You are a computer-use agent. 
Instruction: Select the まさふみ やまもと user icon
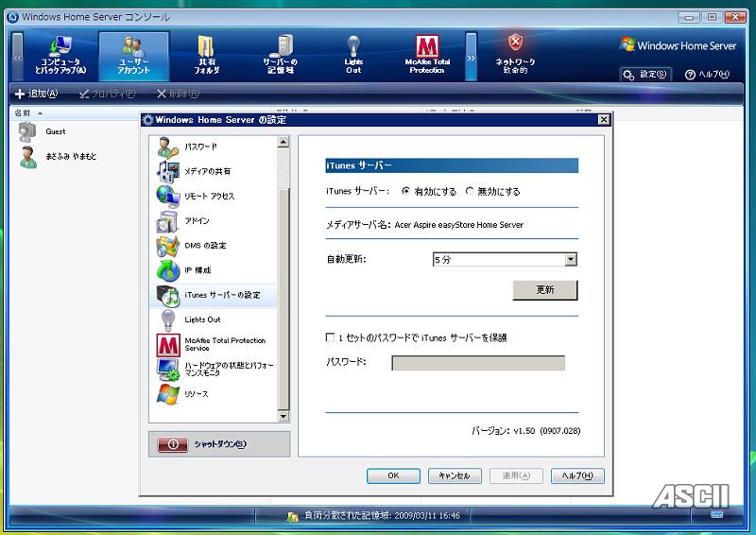point(28,157)
